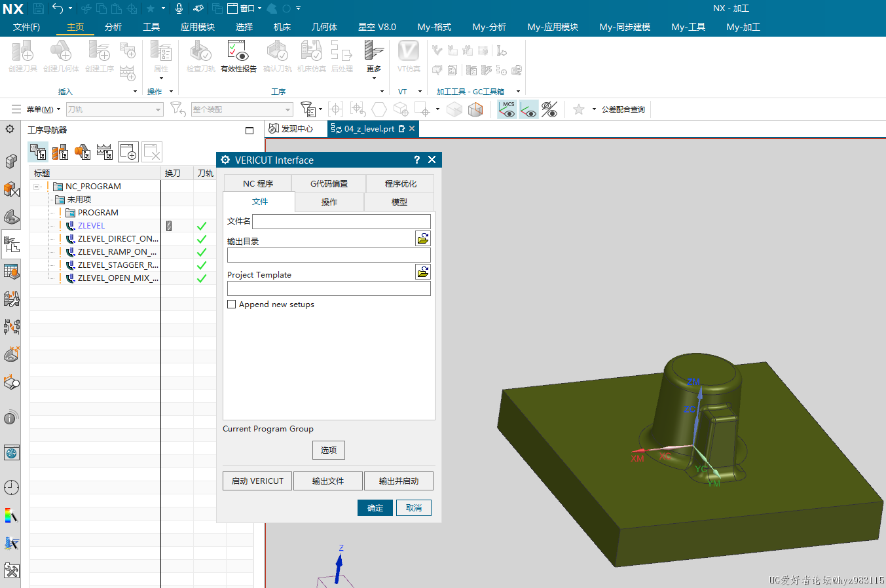The image size is (886, 588).
Task: Click the microphone voice command icon
Action: pos(179,9)
